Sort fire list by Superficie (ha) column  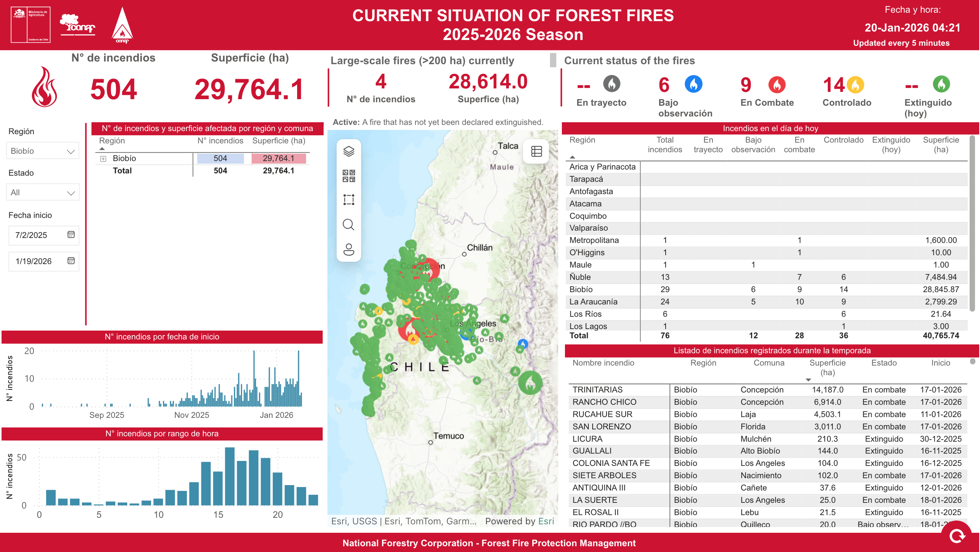coord(827,367)
